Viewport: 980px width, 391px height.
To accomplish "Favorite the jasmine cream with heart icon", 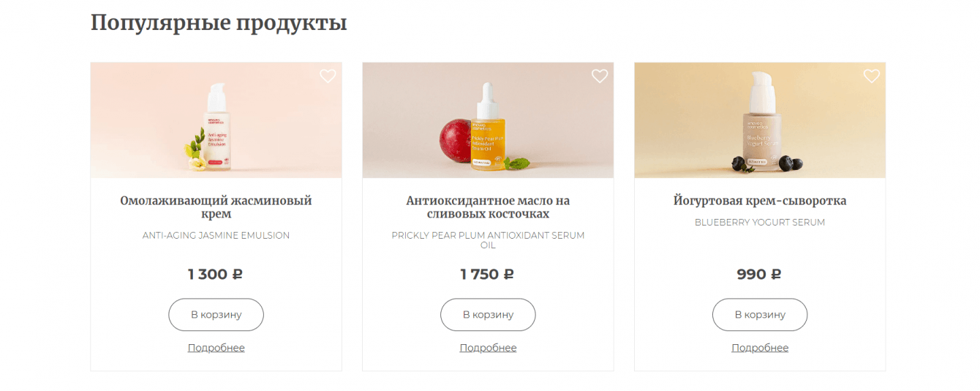I will (328, 76).
